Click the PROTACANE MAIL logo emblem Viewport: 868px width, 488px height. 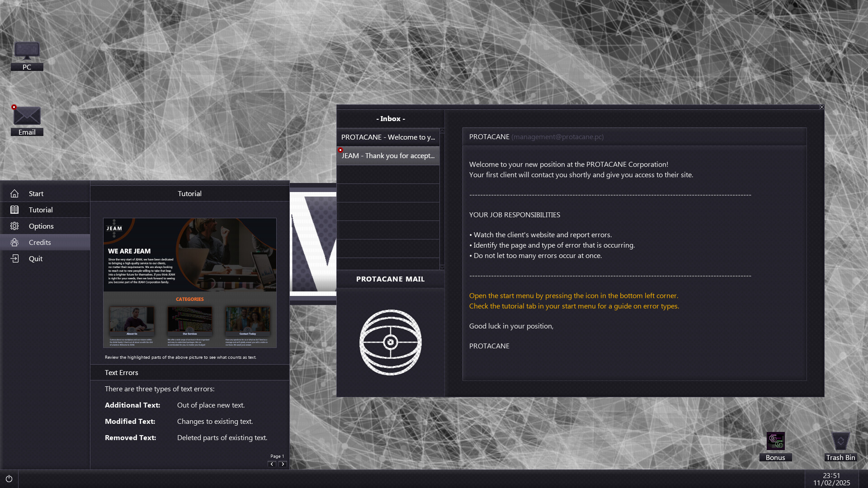point(390,342)
